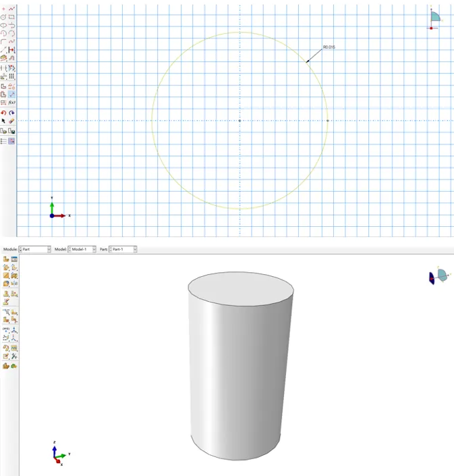Open the Part dropdown showing Part-1

coord(123,249)
